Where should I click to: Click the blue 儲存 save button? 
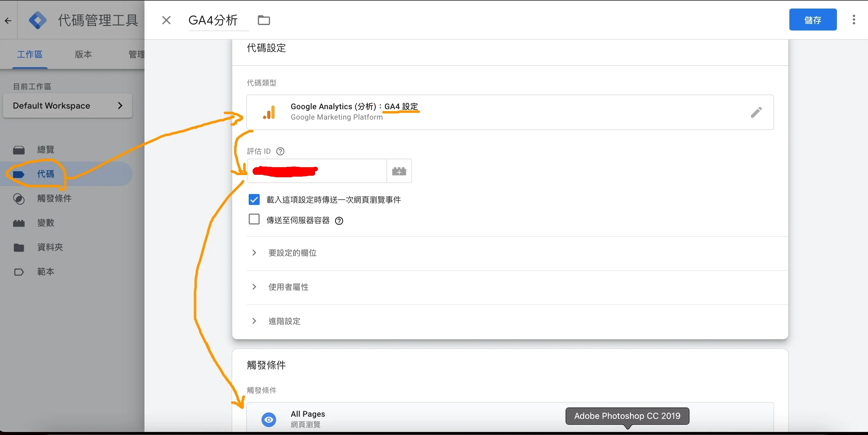pos(813,20)
